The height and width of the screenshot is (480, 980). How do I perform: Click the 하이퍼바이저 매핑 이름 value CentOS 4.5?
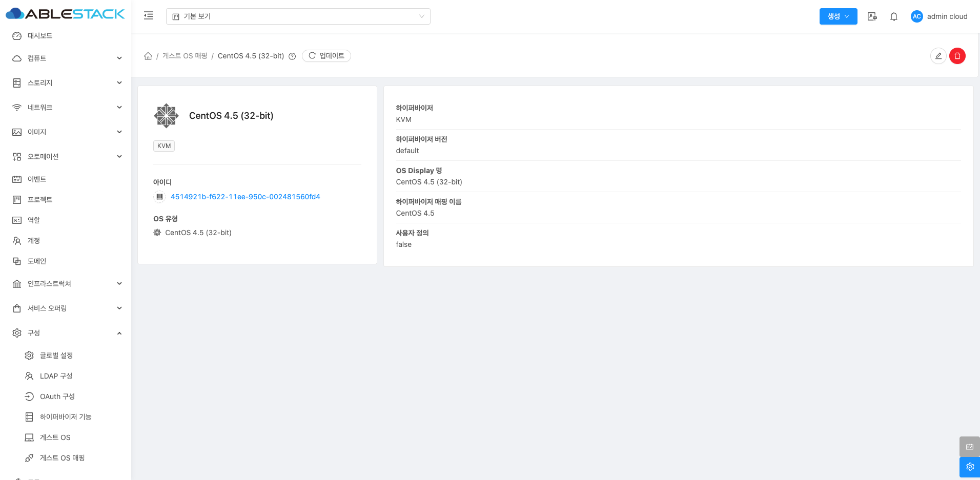415,213
